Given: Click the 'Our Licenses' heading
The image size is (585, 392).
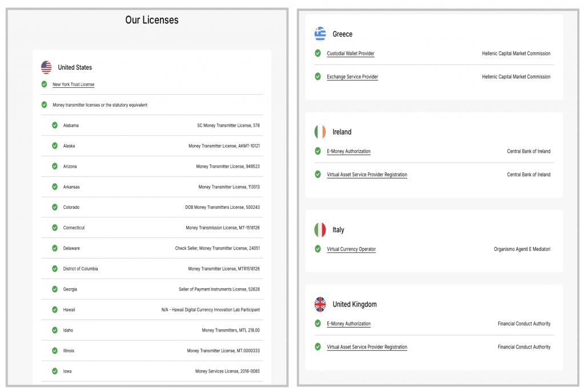Looking at the screenshot, I should click(152, 20).
